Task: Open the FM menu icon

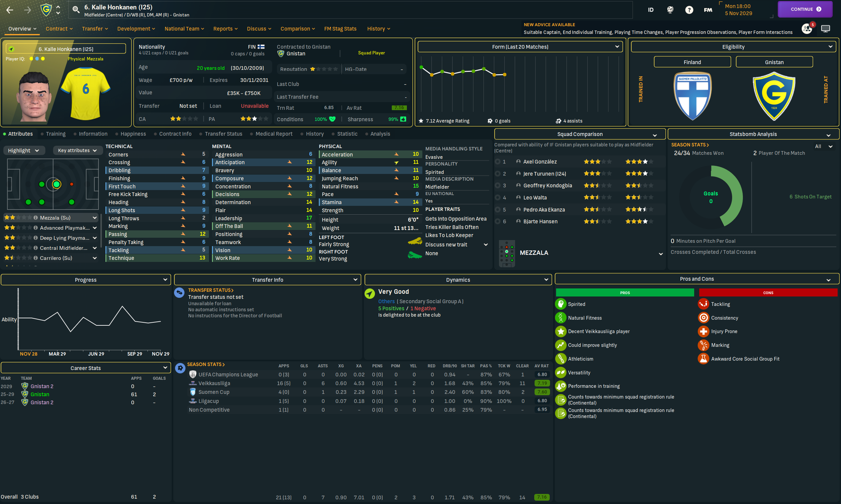Action: tap(708, 10)
